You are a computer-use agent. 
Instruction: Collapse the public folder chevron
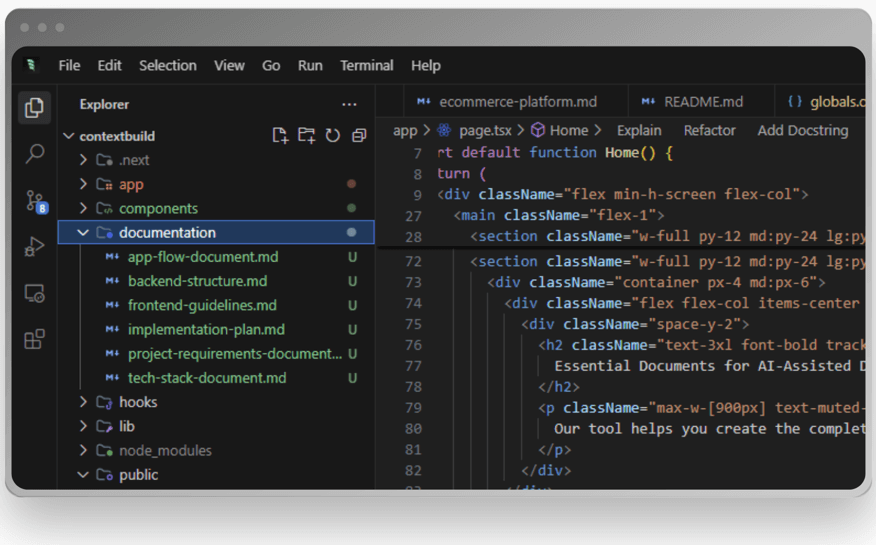click(x=83, y=475)
